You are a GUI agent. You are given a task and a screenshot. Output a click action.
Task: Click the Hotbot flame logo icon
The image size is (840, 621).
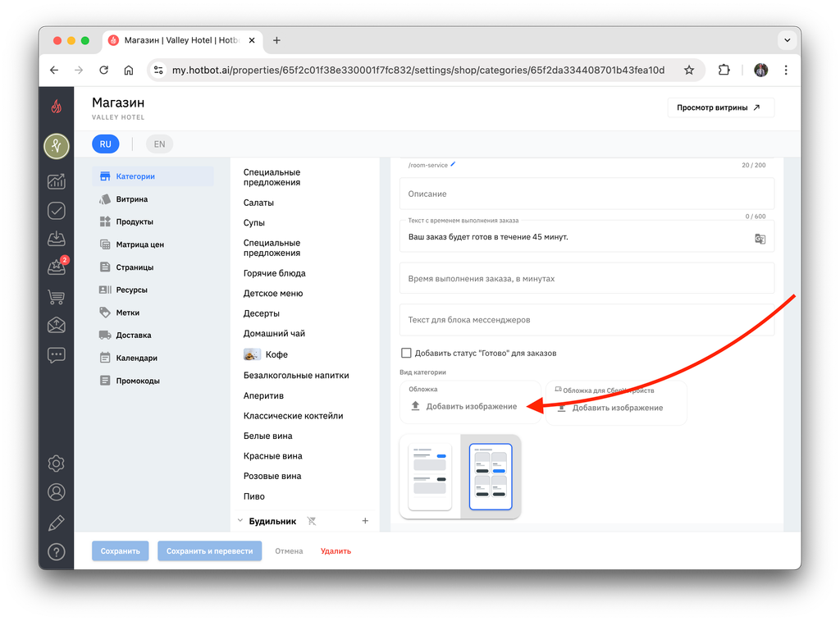pos(57,107)
